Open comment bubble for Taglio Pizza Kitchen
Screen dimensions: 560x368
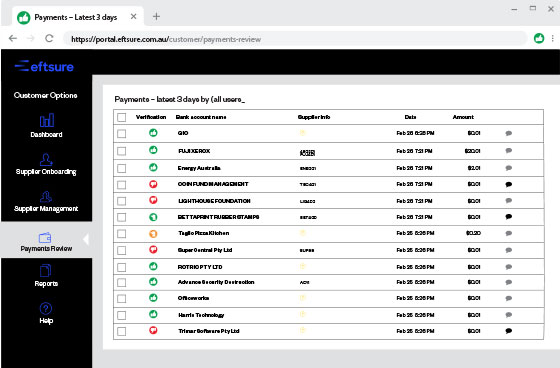pos(509,233)
